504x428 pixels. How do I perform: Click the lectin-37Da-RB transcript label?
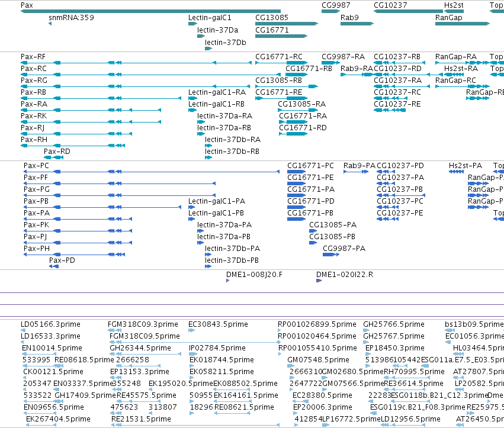pyautogui.click(x=224, y=128)
